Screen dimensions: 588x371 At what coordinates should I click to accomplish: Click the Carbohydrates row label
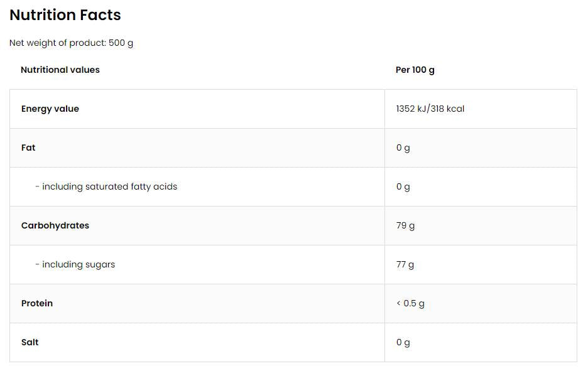click(55, 225)
